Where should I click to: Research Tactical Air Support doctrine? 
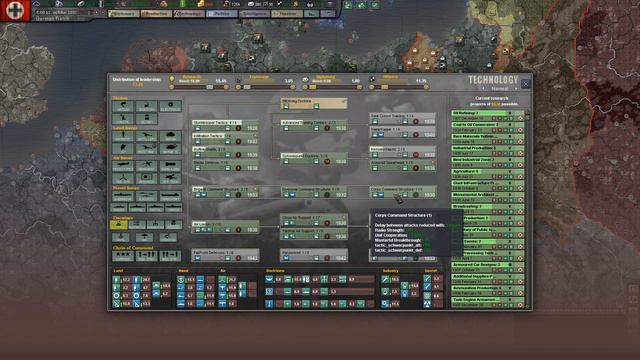tap(314, 233)
